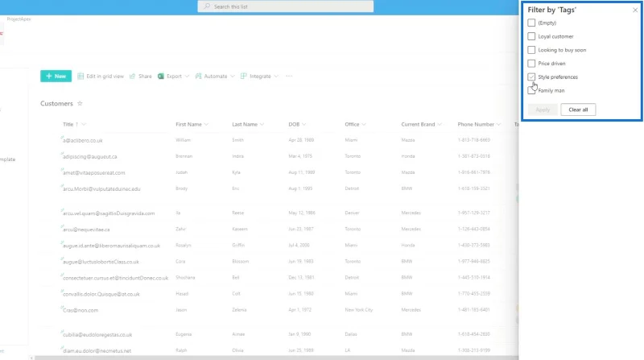Click the Excel Export icon
The width and height of the screenshot is (644, 360).
pyautogui.click(x=161, y=76)
